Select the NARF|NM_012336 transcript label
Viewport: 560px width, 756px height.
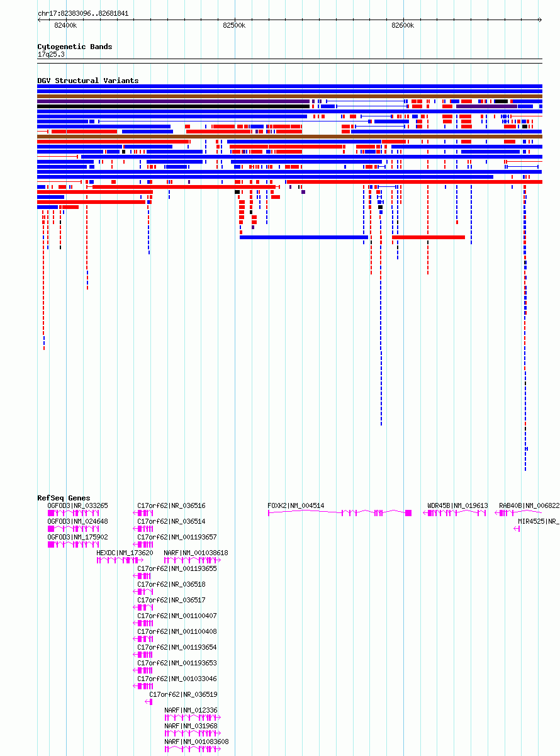(191, 710)
